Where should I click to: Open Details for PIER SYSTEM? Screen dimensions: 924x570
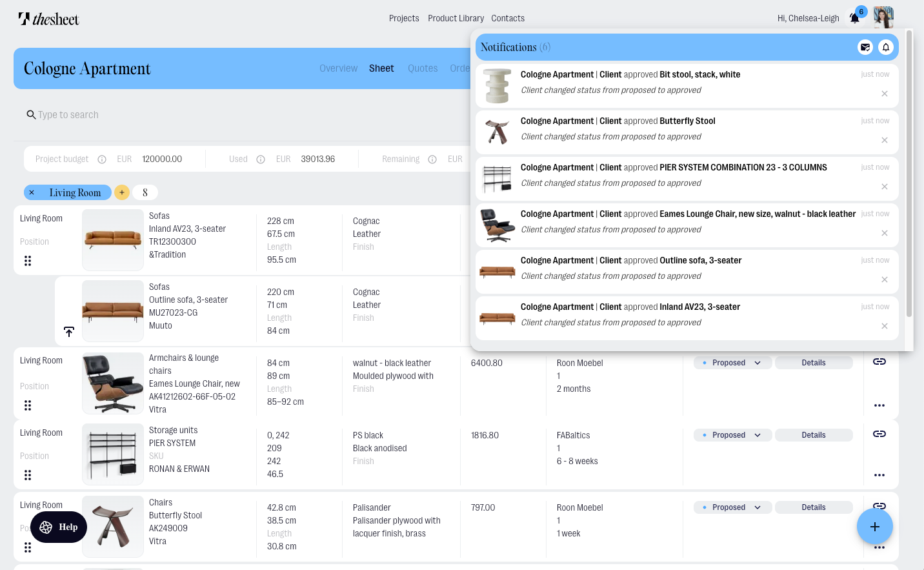(x=814, y=435)
